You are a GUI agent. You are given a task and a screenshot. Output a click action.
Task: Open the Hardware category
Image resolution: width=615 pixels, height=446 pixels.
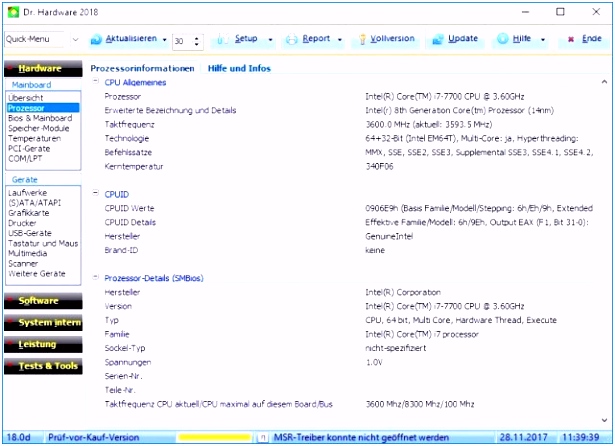pyautogui.click(x=43, y=69)
